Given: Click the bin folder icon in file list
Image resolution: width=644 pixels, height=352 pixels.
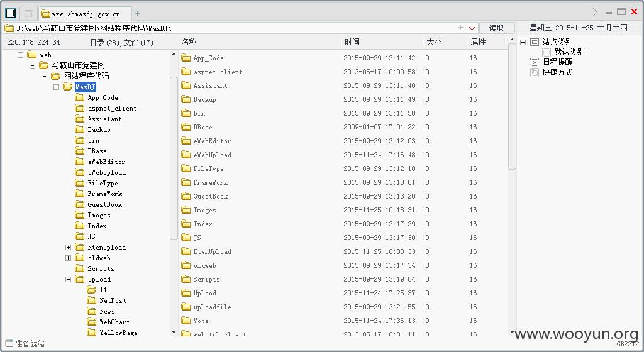Looking at the screenshot, I should (x=186, y=113).
